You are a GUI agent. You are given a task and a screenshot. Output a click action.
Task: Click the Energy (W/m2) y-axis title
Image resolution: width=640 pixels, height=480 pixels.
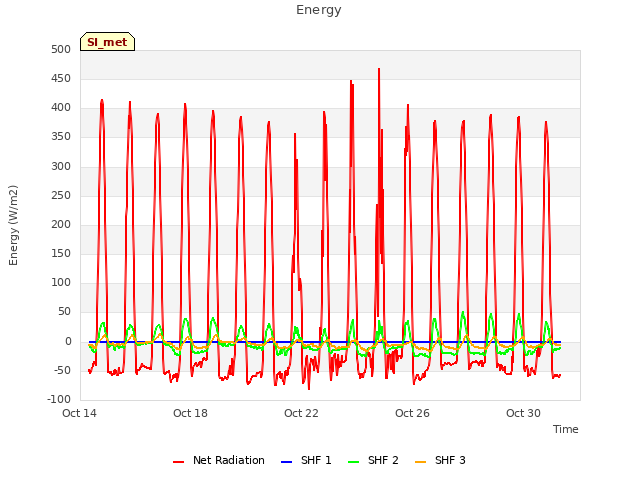click(x=13, y=225)
